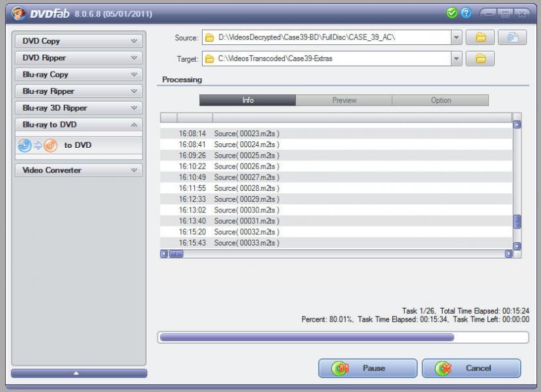Click the conversion progress bar
541x392 pixels.
coord(344,337)
